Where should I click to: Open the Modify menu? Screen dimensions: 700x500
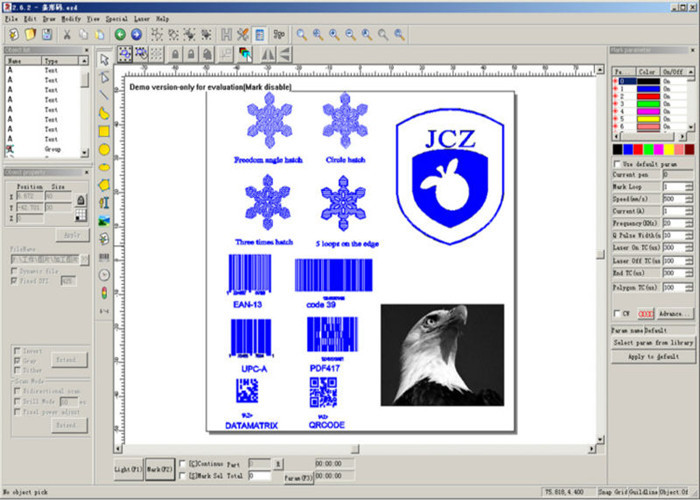point(71,18)
